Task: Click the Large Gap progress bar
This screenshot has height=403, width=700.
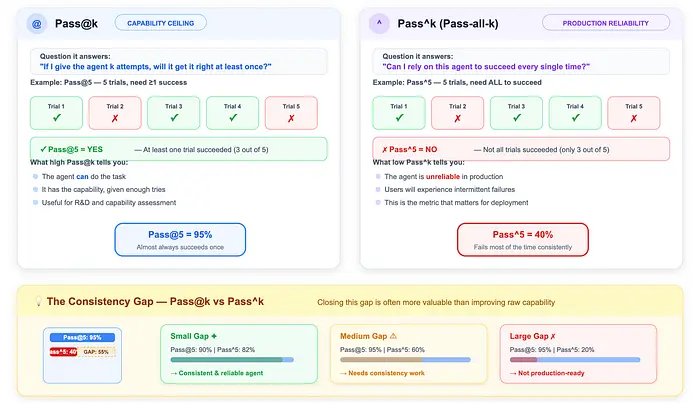Action: 575,360
